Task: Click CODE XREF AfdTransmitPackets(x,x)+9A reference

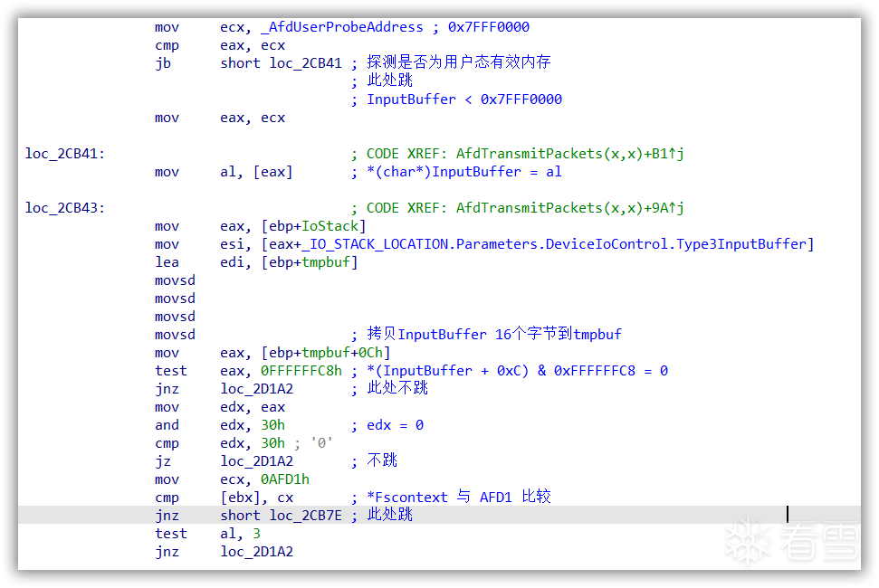Action: (x=525, y=208)
